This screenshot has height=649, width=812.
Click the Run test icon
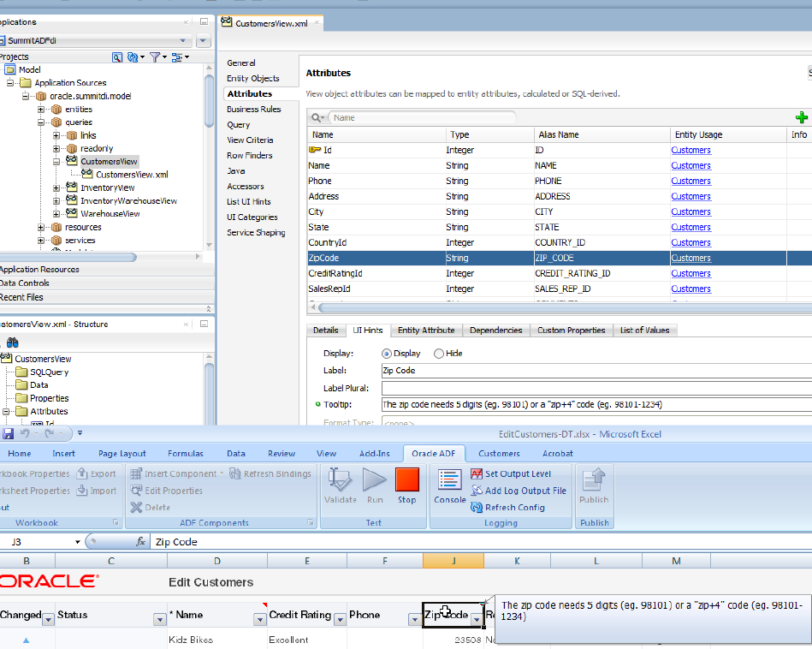point(375,485)
